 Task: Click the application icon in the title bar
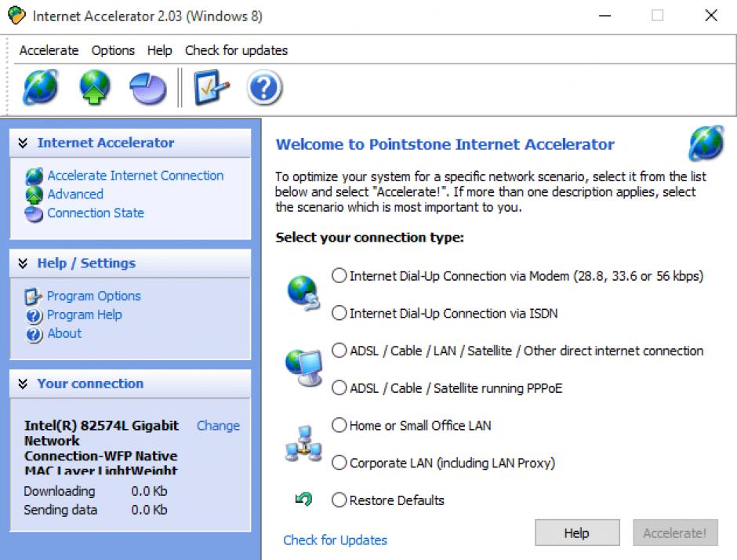pos(17,16)
